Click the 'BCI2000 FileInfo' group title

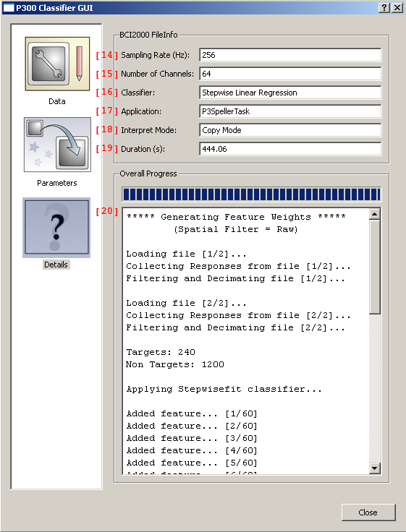pos(148,35)
